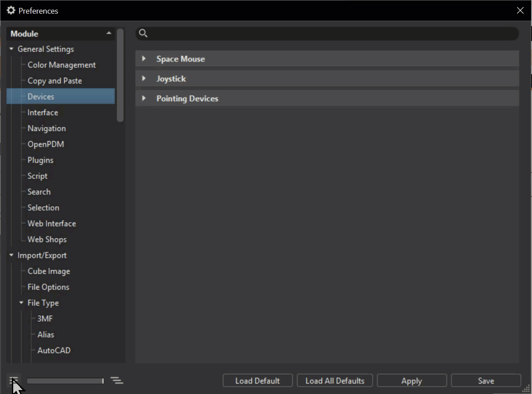Close the Preferences window
Screen dimensions: 532x394
(x=521, y=11)
